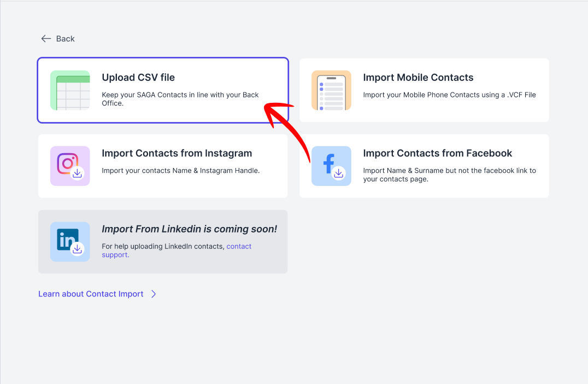The image size is (588, 384).
Task: Expand the Learn about Contact Import chevron
Action: point(154,294)
